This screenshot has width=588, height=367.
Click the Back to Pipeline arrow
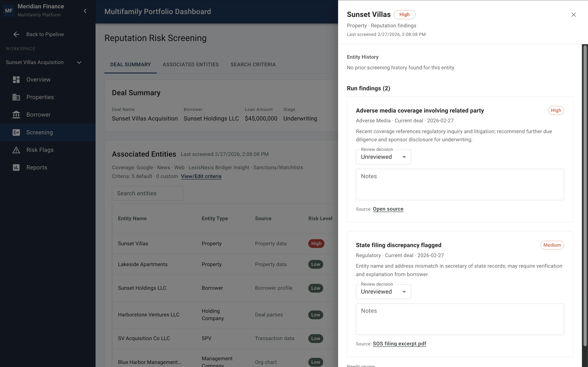pos(16,34)
